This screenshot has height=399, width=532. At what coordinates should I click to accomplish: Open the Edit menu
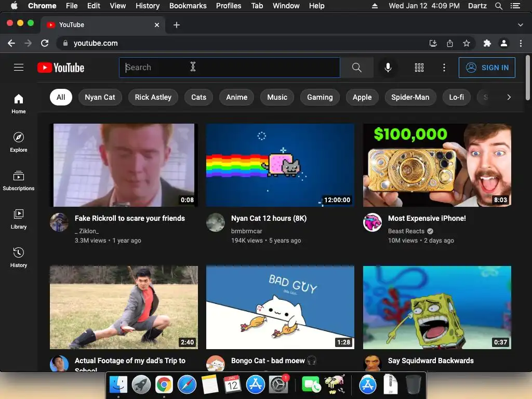click(94, 6)
